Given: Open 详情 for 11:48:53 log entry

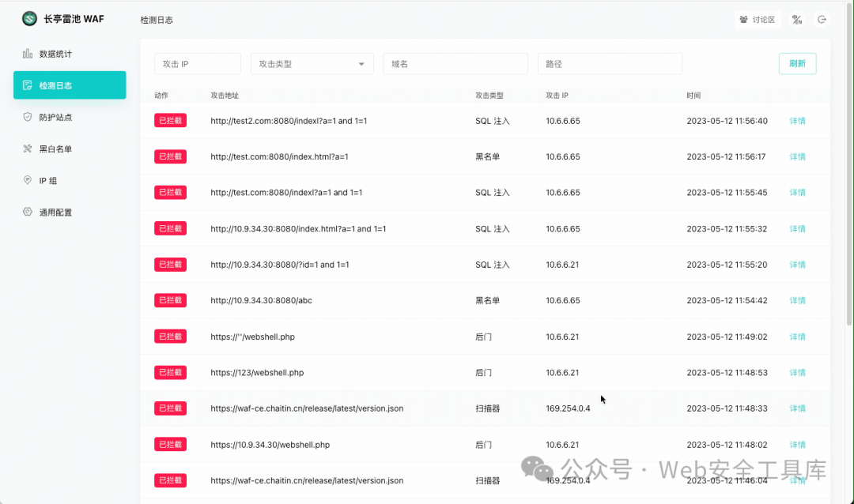Looking at the screenshot, I should (x=797, y=373).
